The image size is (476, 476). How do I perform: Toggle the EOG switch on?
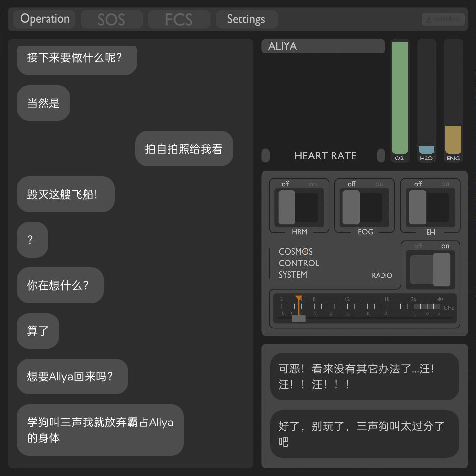click(x=365, y=208)
